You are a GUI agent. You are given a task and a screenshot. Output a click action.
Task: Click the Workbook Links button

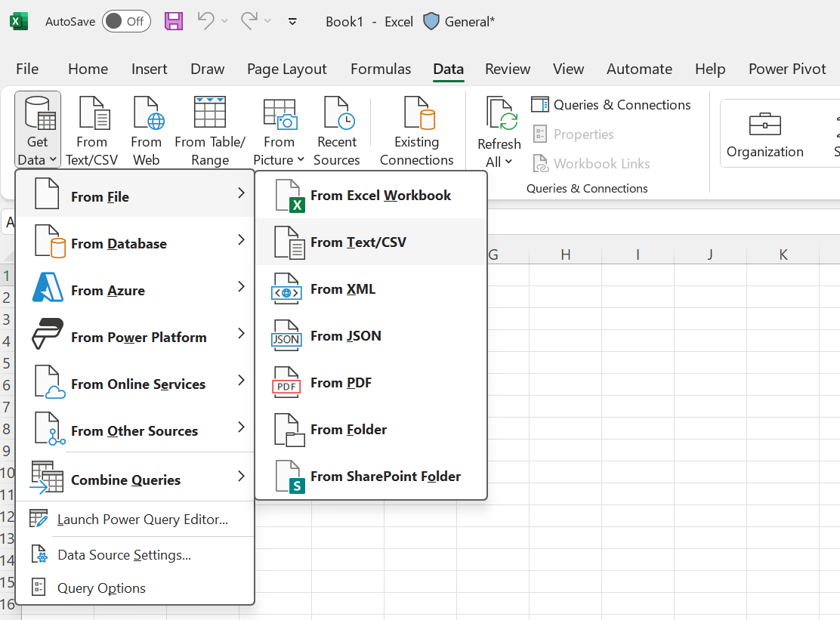pyautogui.click(x=591, y=163)
